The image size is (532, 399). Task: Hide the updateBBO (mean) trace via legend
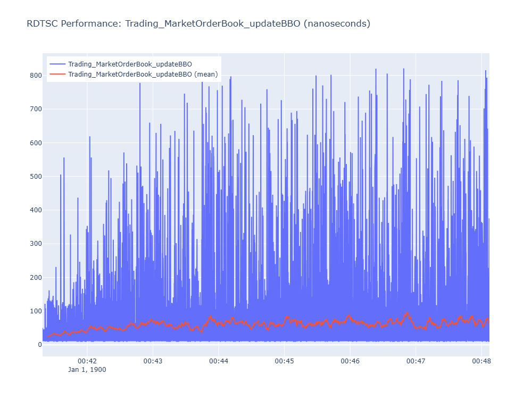point(143,74)
